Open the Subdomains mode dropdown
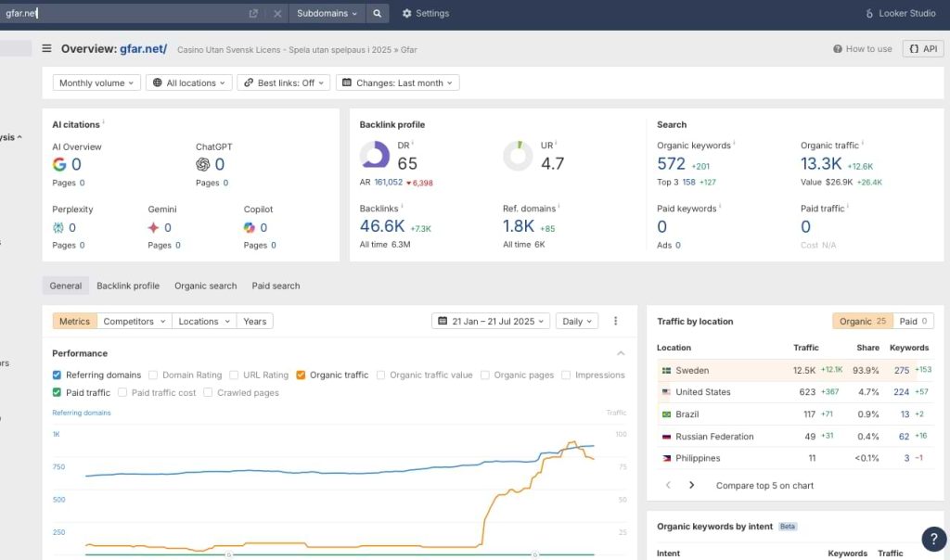This screenshot has height=560, width=950. click(327, 14)
